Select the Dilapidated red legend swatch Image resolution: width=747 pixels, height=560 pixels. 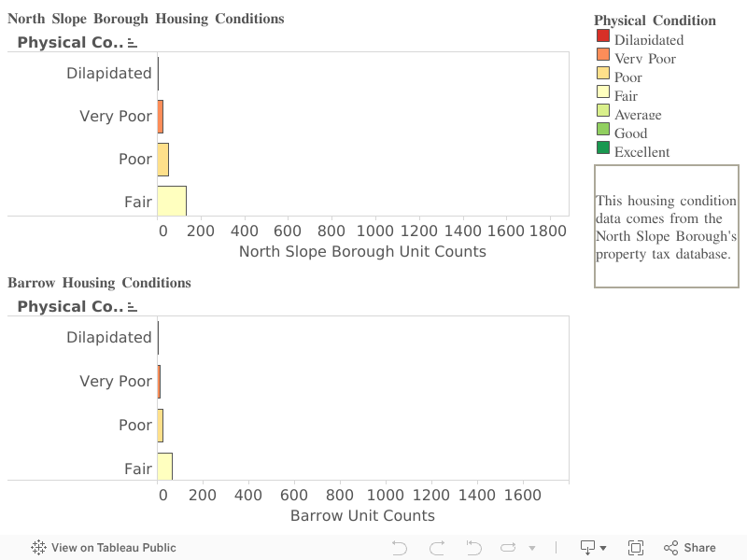[603, 36]
